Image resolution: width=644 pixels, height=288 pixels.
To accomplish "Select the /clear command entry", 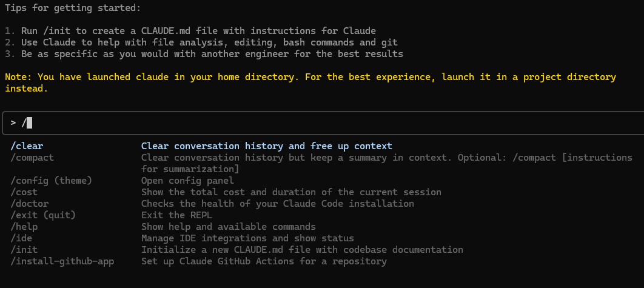I will tap(27, 146).
